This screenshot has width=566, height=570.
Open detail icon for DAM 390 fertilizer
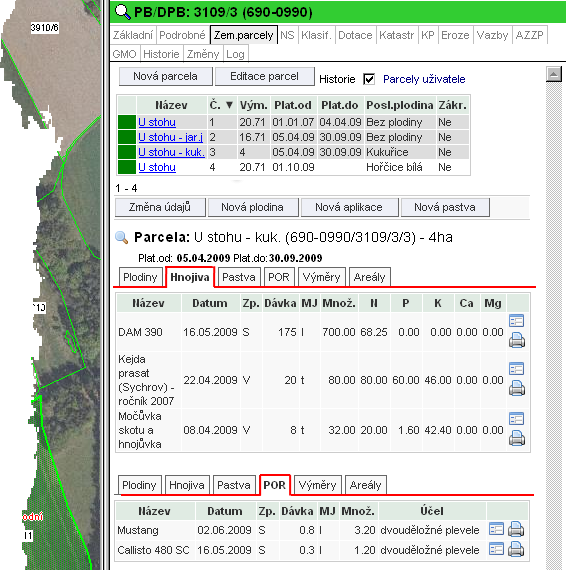point(516,321)
